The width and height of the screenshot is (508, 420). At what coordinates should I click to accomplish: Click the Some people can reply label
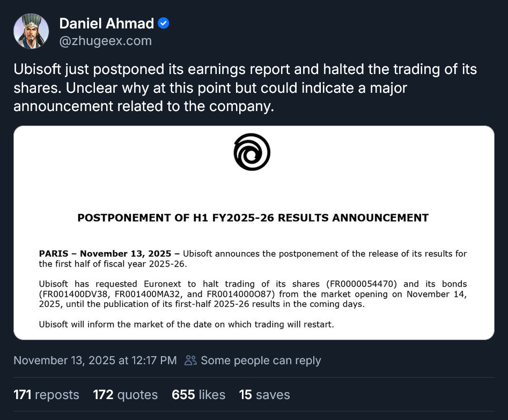[x=261, y=360]
